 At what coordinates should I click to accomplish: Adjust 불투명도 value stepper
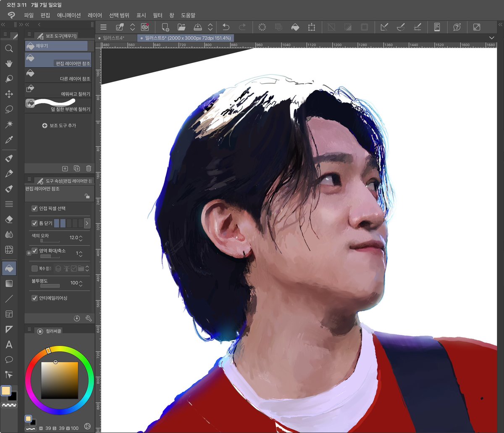(81, 283)
